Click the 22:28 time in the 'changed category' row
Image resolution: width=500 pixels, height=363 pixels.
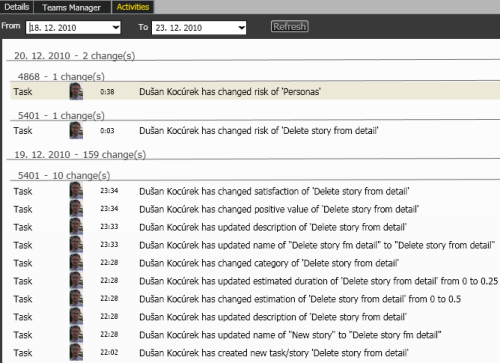click(109, 263)
